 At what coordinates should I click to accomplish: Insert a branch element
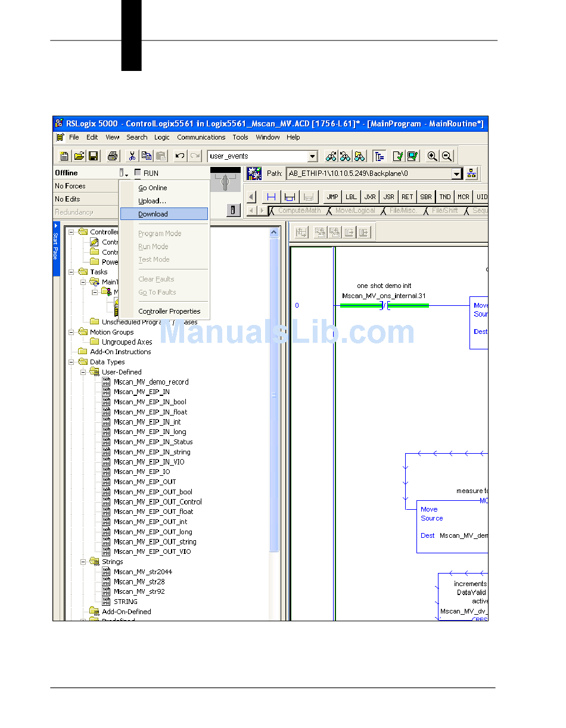[x=290, y=197]
